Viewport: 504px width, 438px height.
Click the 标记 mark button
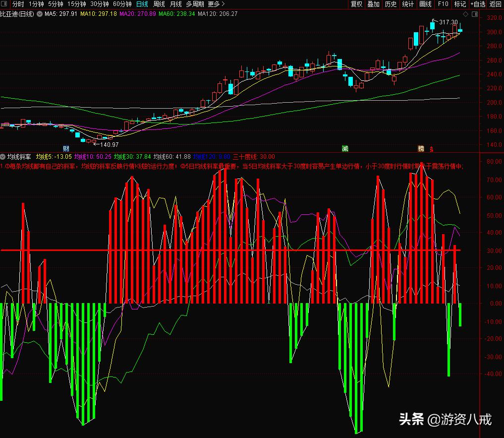pyautogui.click(x=460, y=4)
